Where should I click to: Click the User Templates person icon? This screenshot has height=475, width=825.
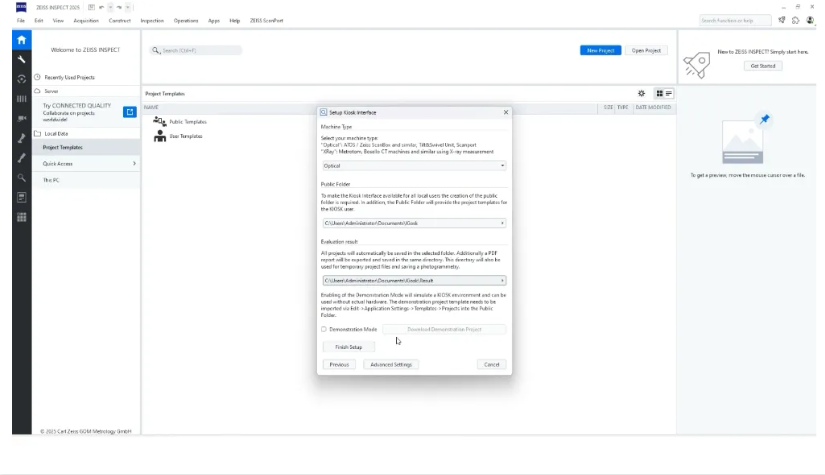(x=159, y=136)
